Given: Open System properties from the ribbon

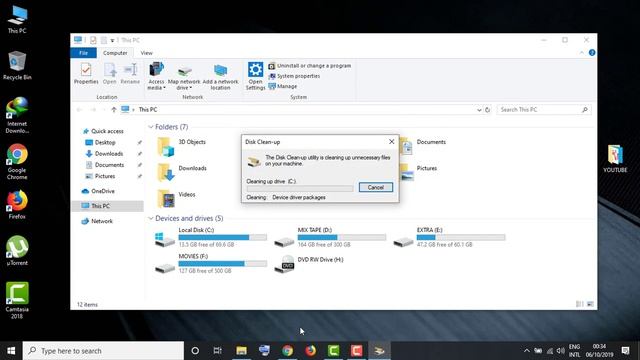Looking at the screenshot, I should point(294,76).
